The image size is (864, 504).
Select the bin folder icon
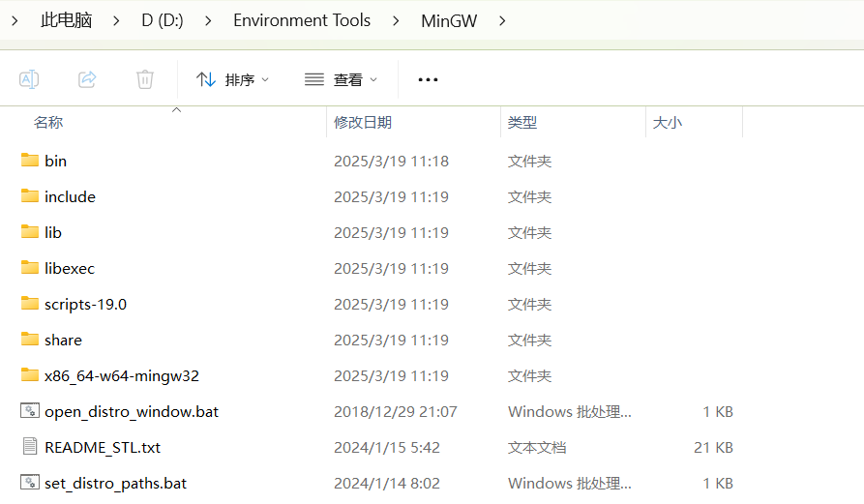click(x=30, y=161)
